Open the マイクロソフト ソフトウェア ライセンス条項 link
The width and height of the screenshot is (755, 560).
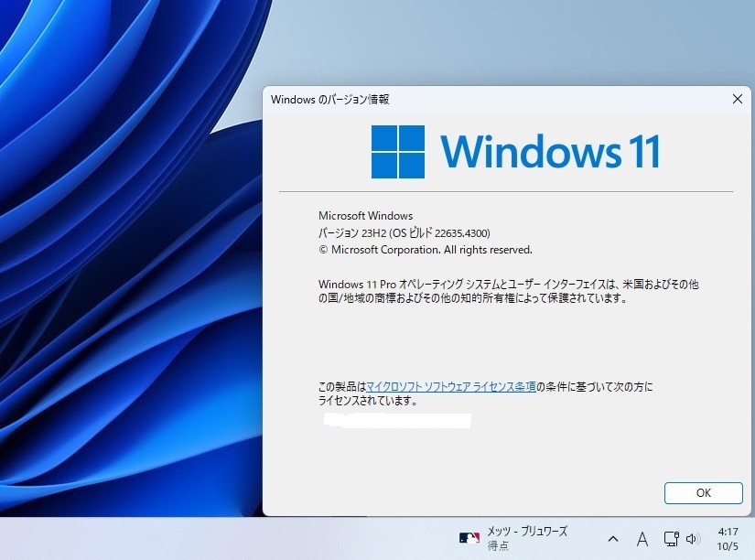451,387
